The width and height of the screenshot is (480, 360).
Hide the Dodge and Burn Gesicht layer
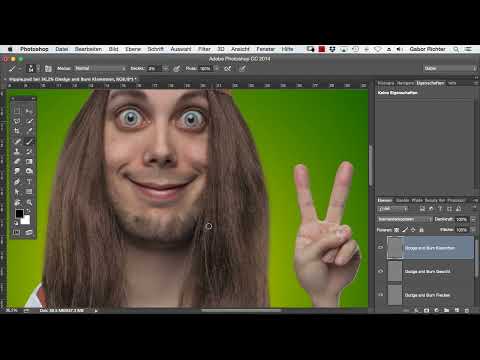[381, 271]
